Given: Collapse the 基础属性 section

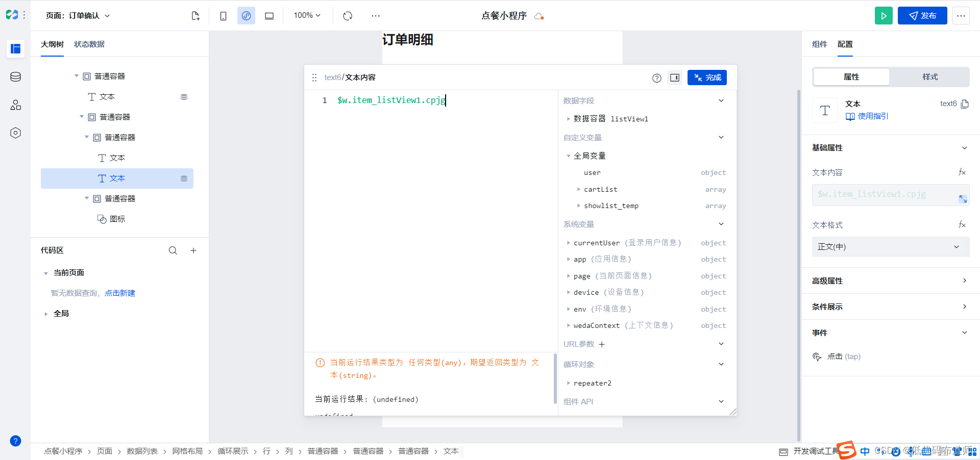Looking at the screenshot, I should point(965,148).
